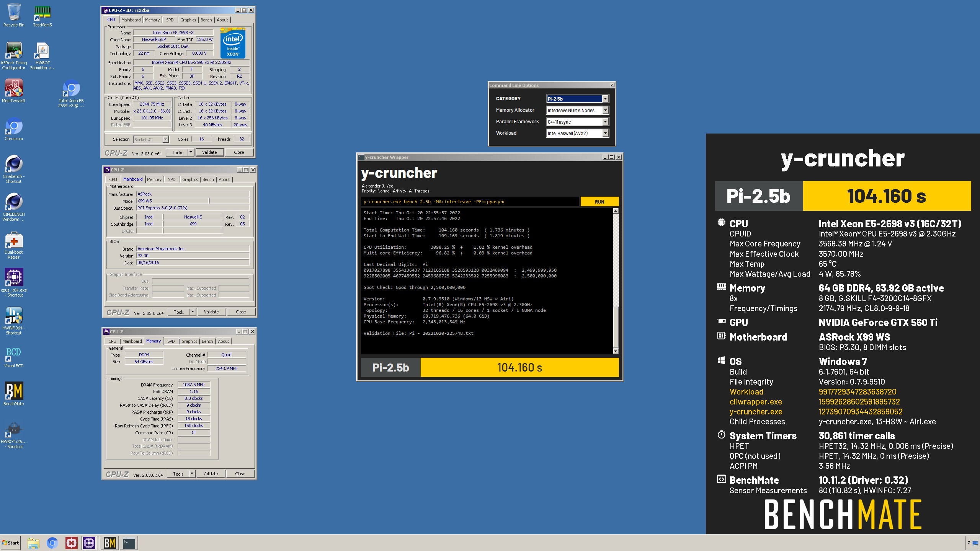
Task: Expand Tools arrow in CPU-Z Memory window
Action: pyautogui.click(x=192, y=474)
